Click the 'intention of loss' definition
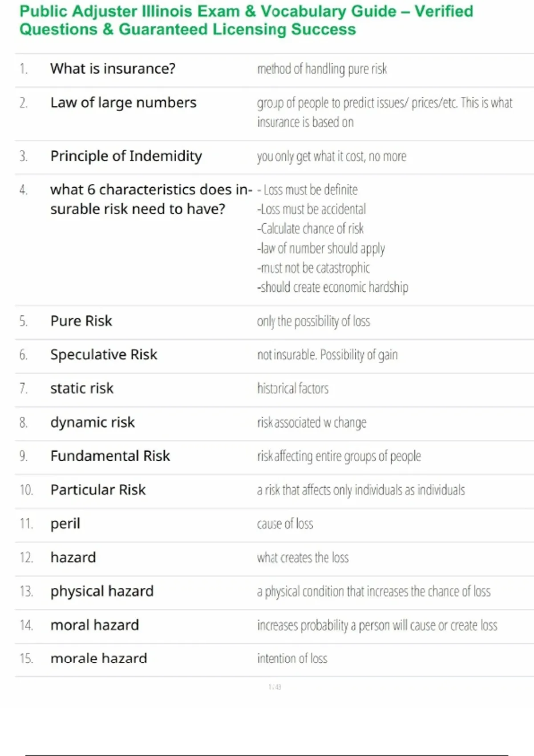 (x=292, y=659)
